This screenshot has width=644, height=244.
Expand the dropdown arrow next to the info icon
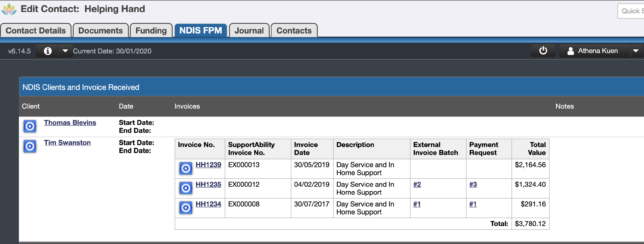click(x=65, y=51)
